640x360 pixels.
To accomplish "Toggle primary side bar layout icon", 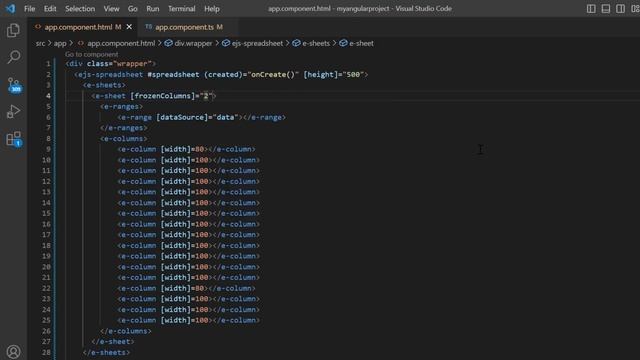I will [x=591, y=9].
